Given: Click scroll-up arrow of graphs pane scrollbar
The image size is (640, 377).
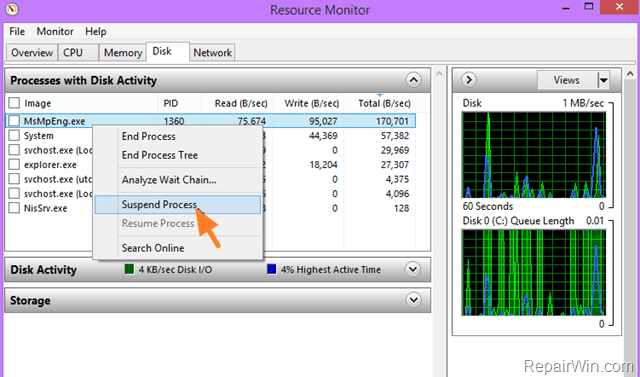Looking at the screenshot, I should click(630, 74).
